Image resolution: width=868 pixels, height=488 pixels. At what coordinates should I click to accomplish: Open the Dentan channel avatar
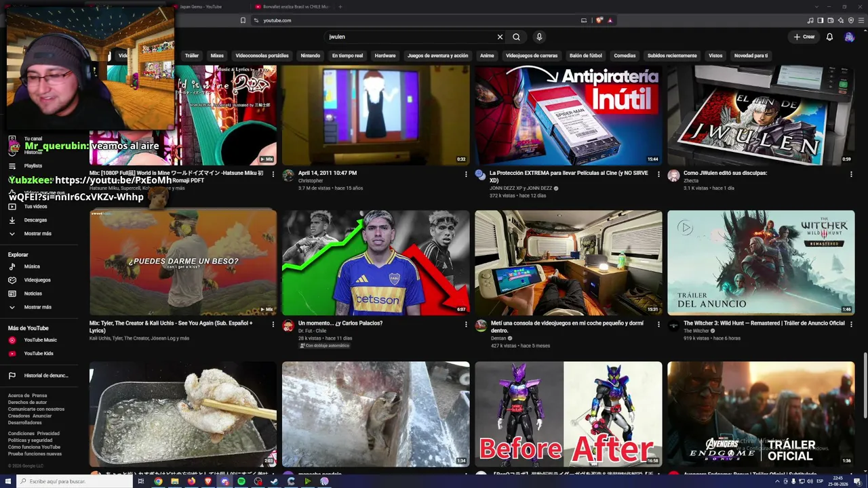[x=481, y=326]
